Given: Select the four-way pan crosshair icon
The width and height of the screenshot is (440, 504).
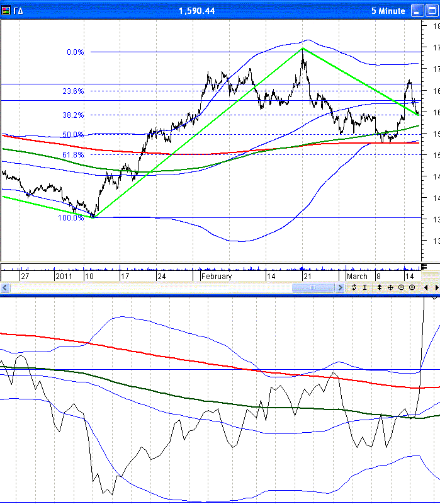Looking at the screenshot, I should 390,287.
